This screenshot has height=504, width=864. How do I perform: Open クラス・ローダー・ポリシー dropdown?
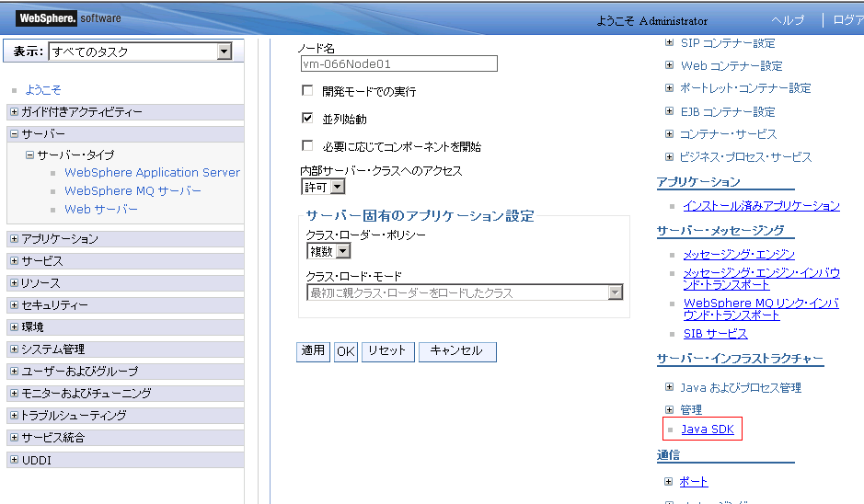coord(328,251)
